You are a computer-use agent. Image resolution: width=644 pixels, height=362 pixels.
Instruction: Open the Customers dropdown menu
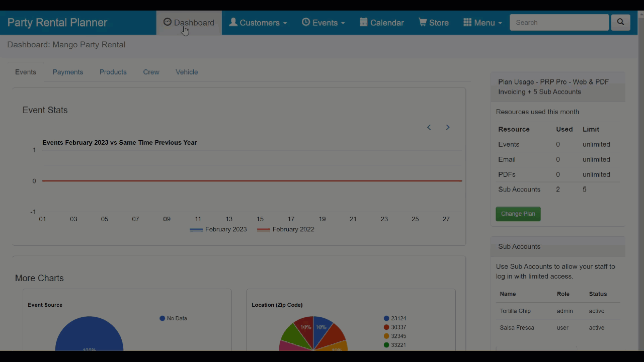(x=258, y=23)
